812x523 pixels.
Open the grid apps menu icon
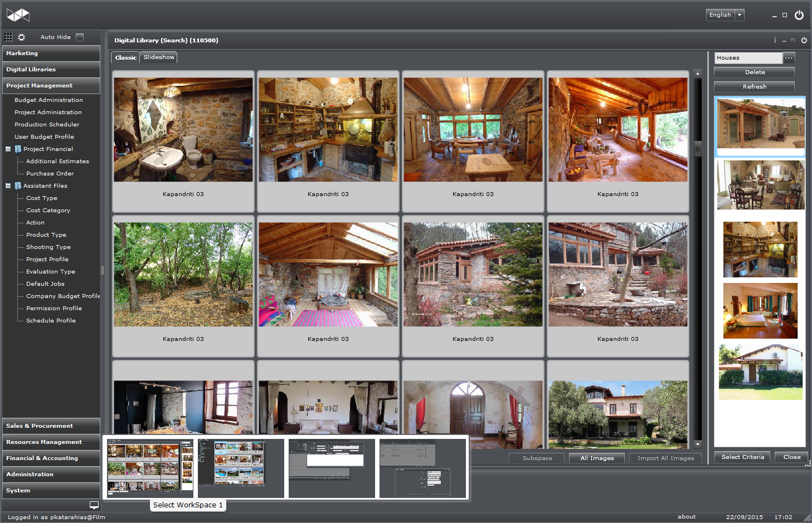pyautogui.click(x=8, y=37)
